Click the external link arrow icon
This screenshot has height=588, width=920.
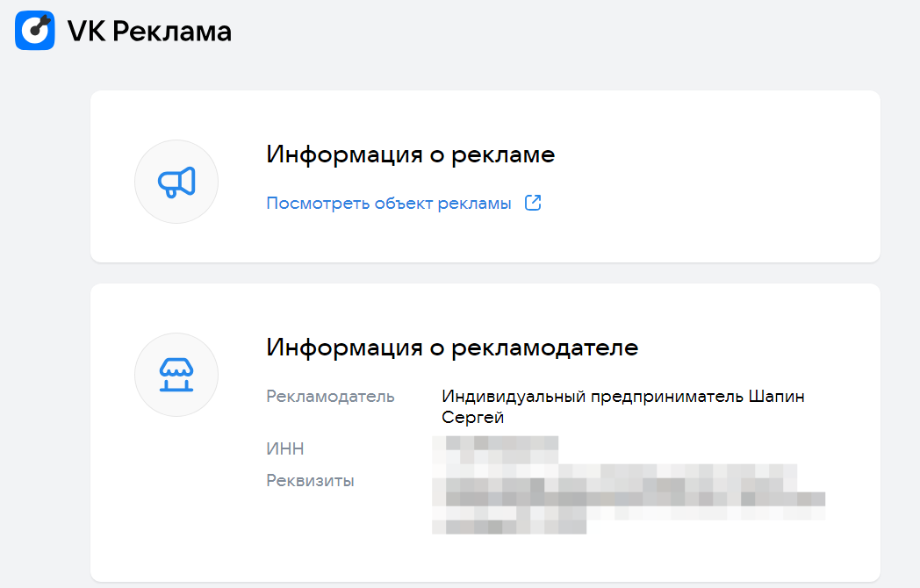coord(533,203)
